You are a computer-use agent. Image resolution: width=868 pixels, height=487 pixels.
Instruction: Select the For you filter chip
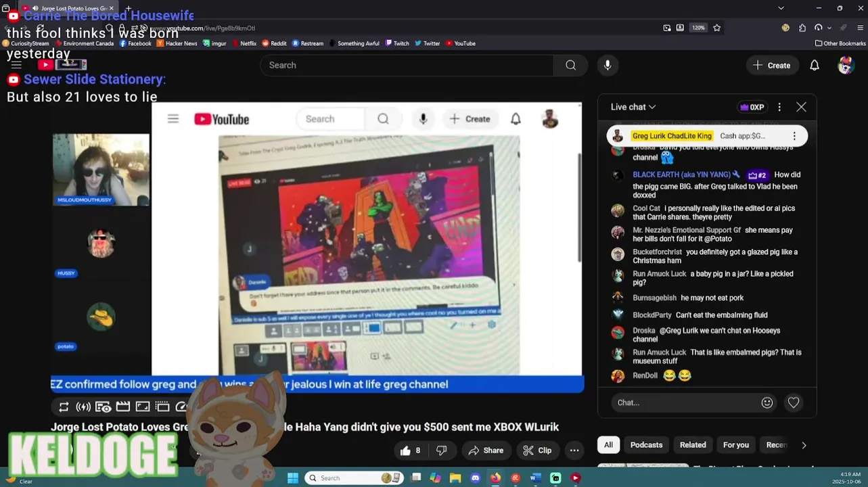click(x=736, y=444)
